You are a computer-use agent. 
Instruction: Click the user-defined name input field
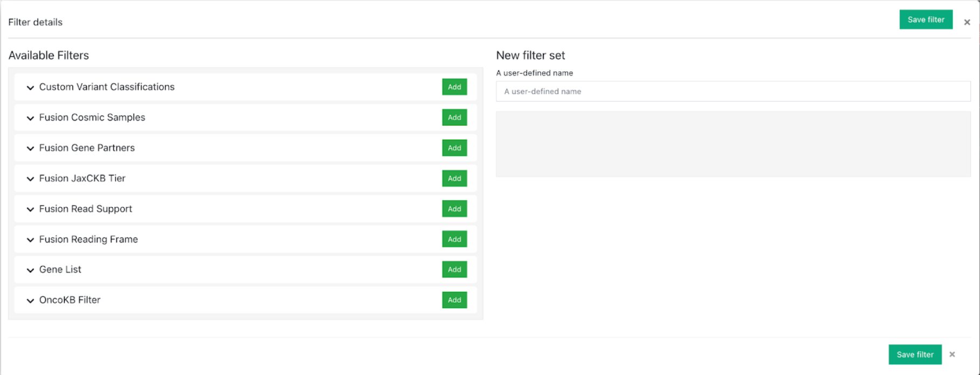pyautogui.click(x=733, y=91)
